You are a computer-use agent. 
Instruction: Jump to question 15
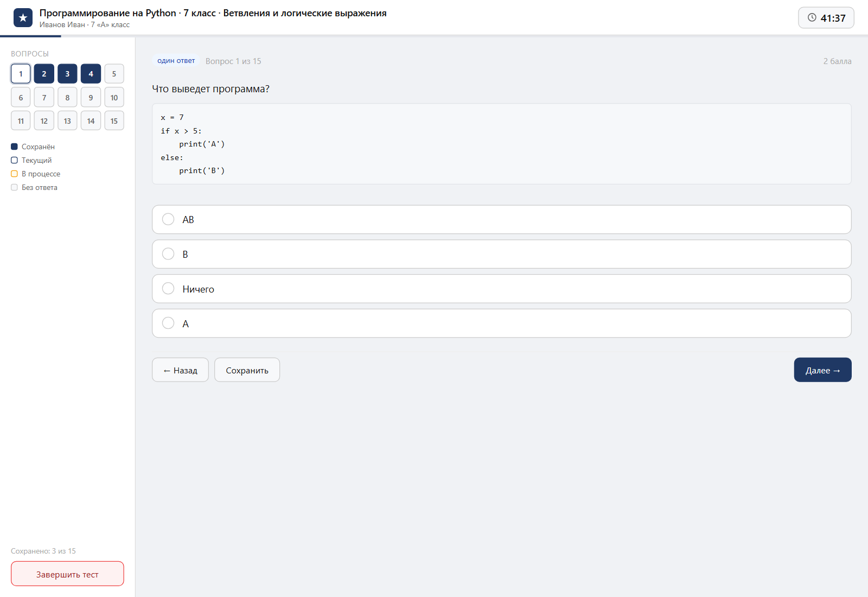[114, 121]
